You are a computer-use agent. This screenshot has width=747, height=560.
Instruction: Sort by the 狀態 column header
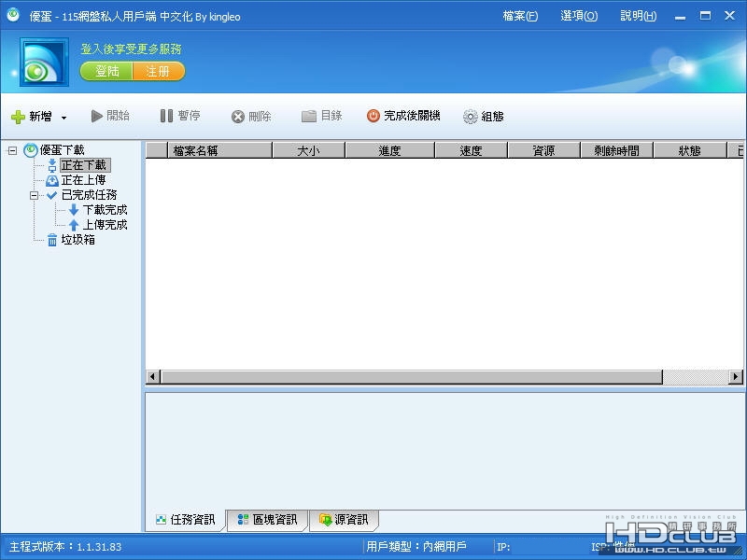[690, 150]
